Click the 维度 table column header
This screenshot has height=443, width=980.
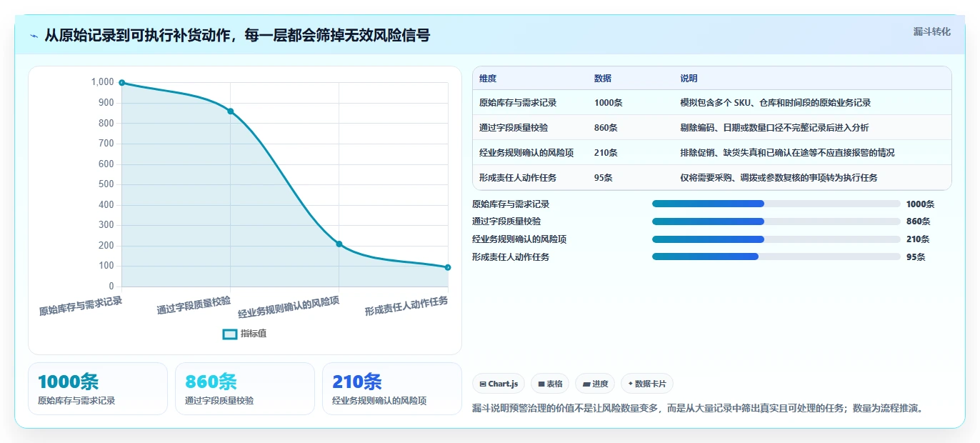(488, 79)
